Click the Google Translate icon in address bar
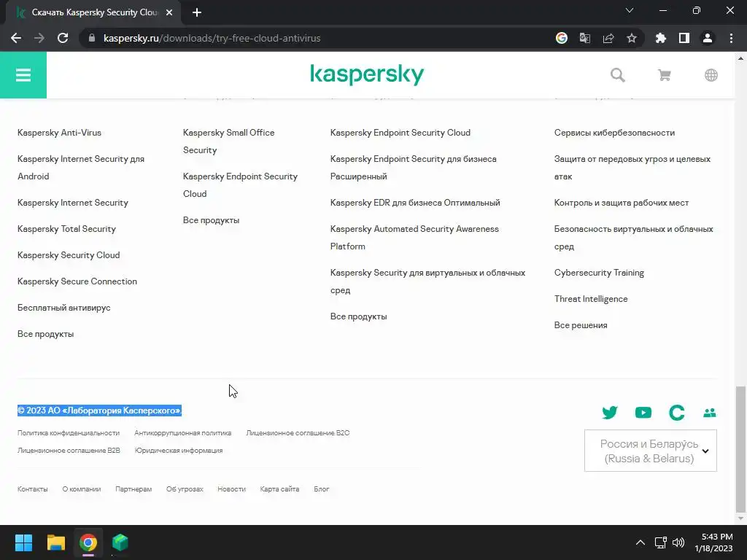Viewport: 747px width, 560px height. [585, 38]
